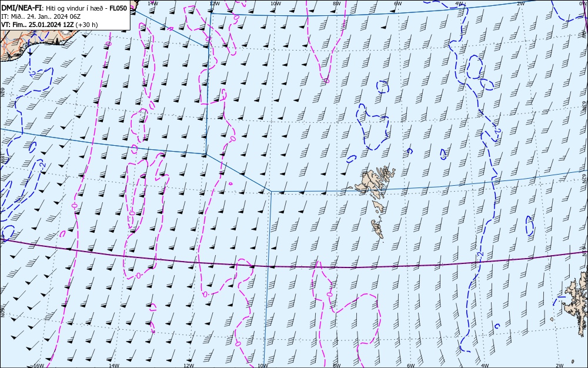
Task: Click the 8W longitude label on the bottom edge
Action: pyautogui.click(x=336, y=366)
